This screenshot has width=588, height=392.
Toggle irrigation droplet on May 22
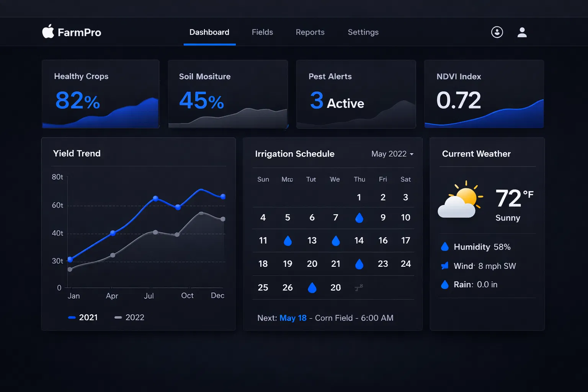coord(359,263)
